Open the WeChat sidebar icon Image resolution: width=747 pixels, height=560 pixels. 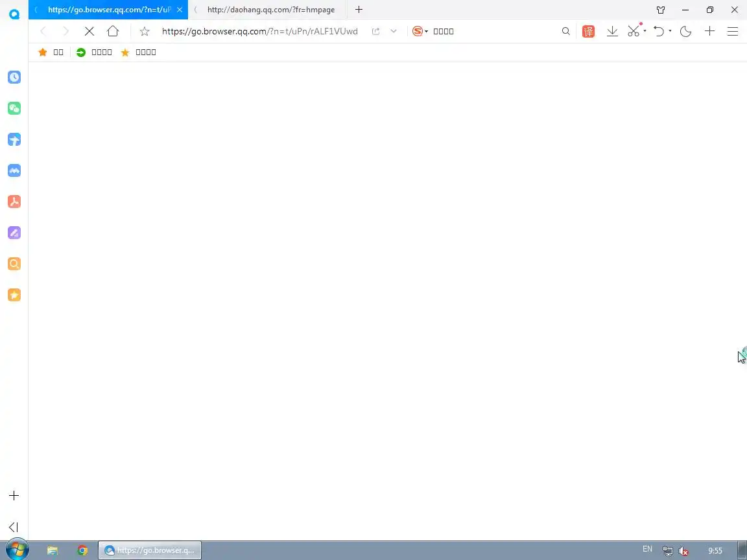14,108
